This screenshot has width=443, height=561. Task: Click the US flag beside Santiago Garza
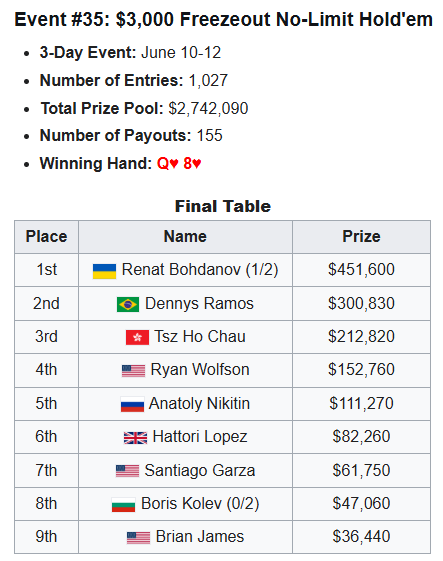pyautogui.click(x=127, y=471)
